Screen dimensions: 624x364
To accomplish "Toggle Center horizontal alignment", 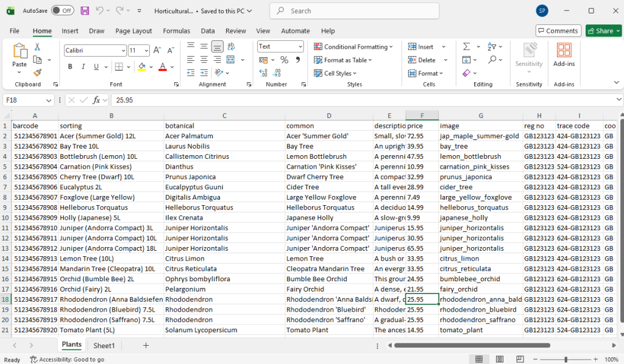I will click(x=204, y=60).
